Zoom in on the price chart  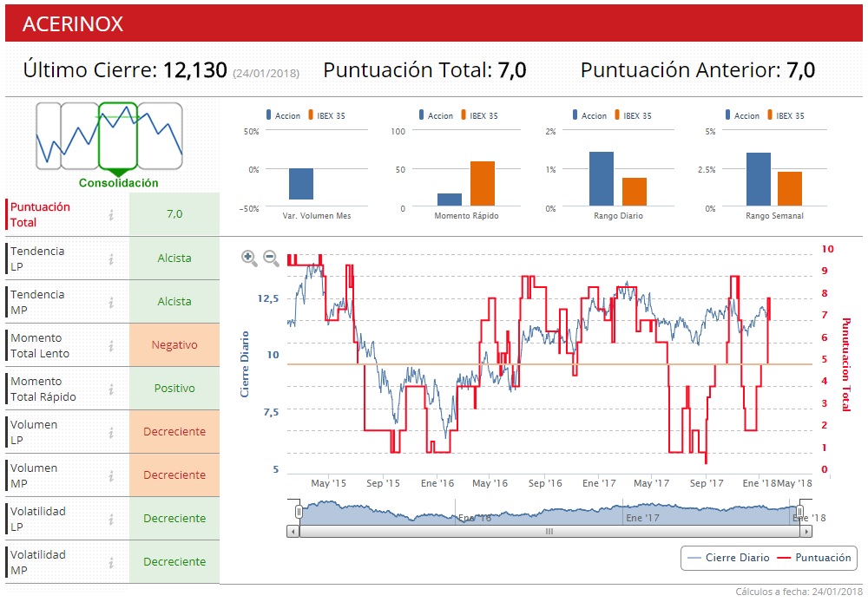(x=249, y=258)
